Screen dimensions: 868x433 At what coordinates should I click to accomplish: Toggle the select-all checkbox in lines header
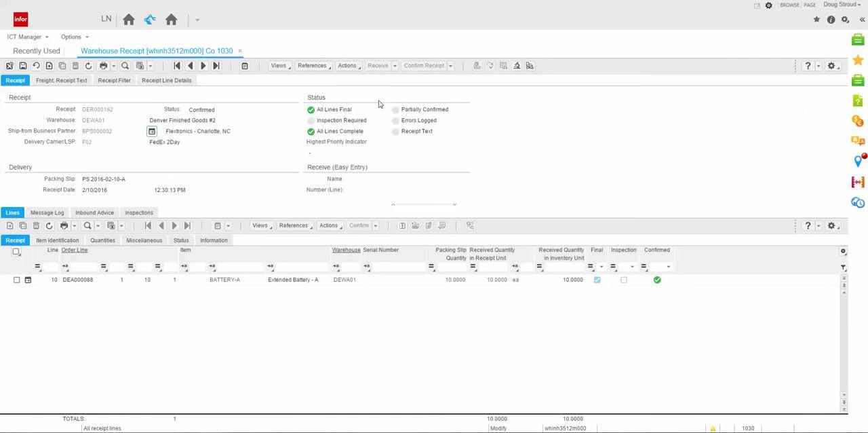point(16,252)
